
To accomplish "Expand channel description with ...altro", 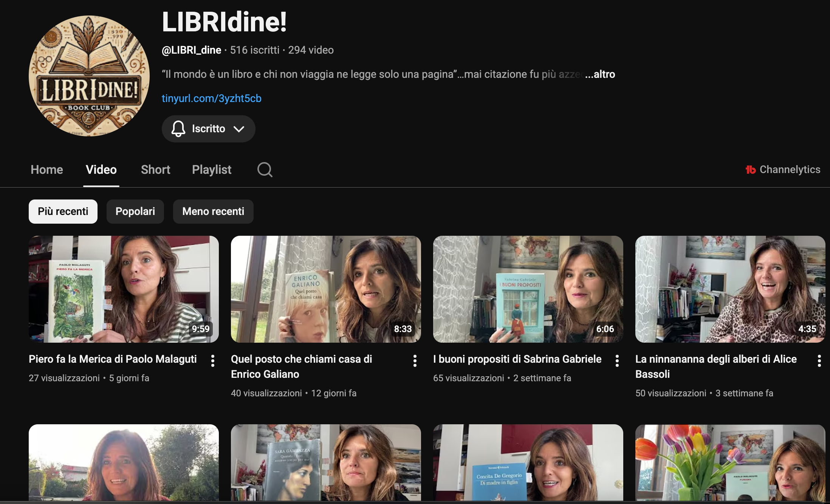I will point(600,74).
